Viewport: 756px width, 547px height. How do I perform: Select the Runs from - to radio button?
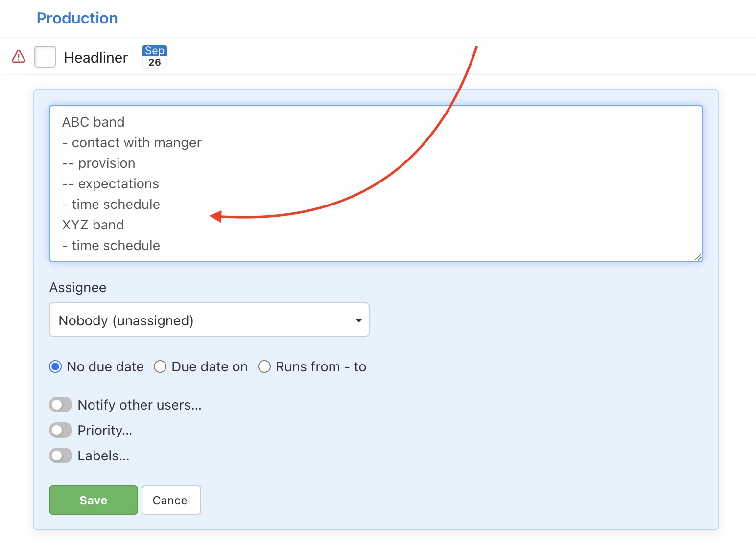pos(264,366)
